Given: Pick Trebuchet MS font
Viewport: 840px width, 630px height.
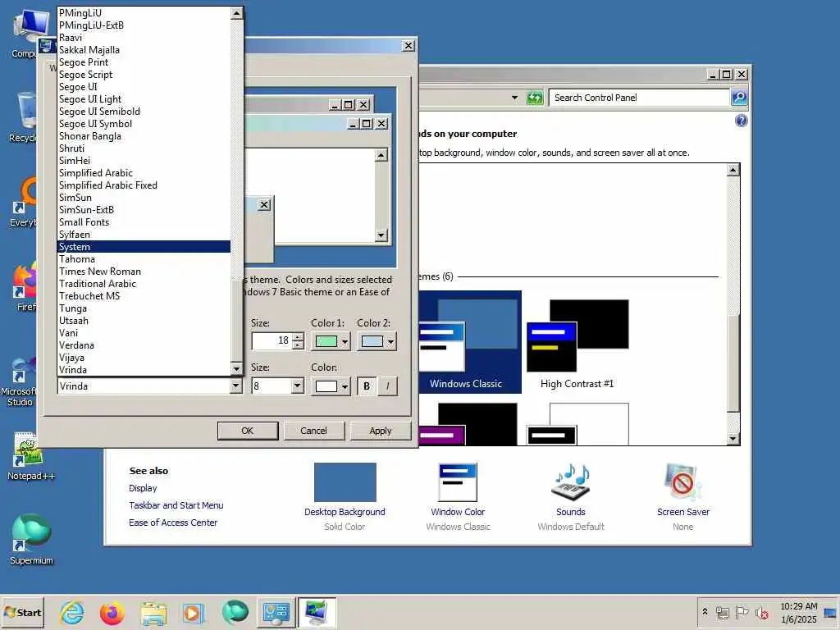Looking at the screenshot, I should 144,296.
